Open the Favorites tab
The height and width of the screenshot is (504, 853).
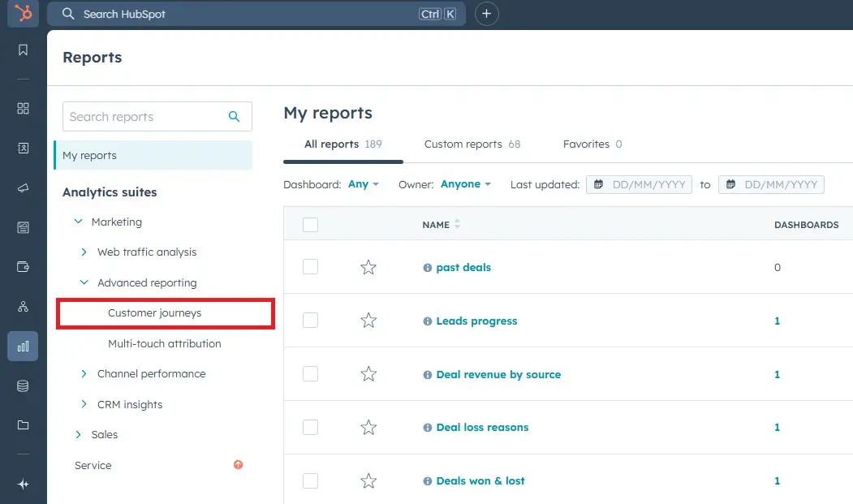586,144
